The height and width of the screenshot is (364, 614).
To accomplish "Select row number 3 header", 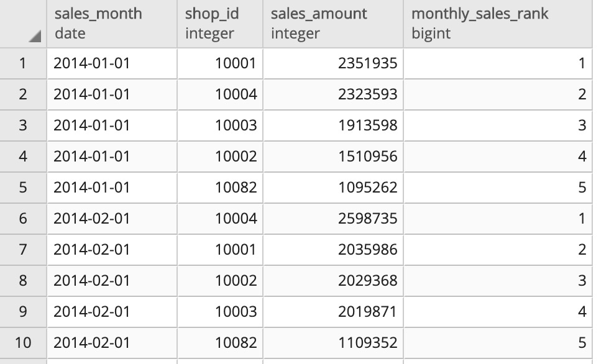I will [x=23, y=125].
